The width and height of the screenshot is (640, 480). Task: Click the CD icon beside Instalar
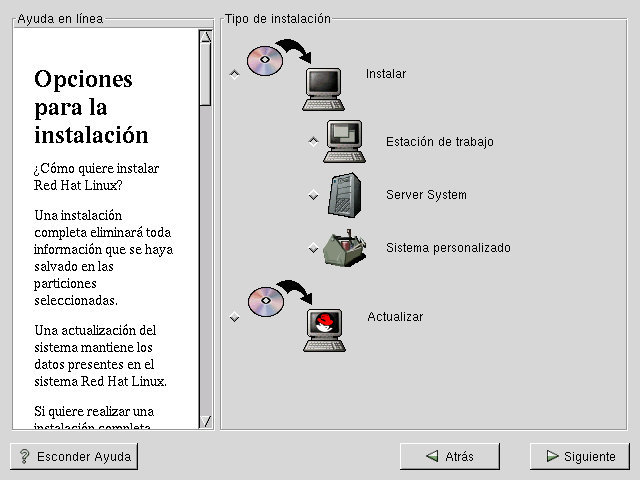point(265,59)
